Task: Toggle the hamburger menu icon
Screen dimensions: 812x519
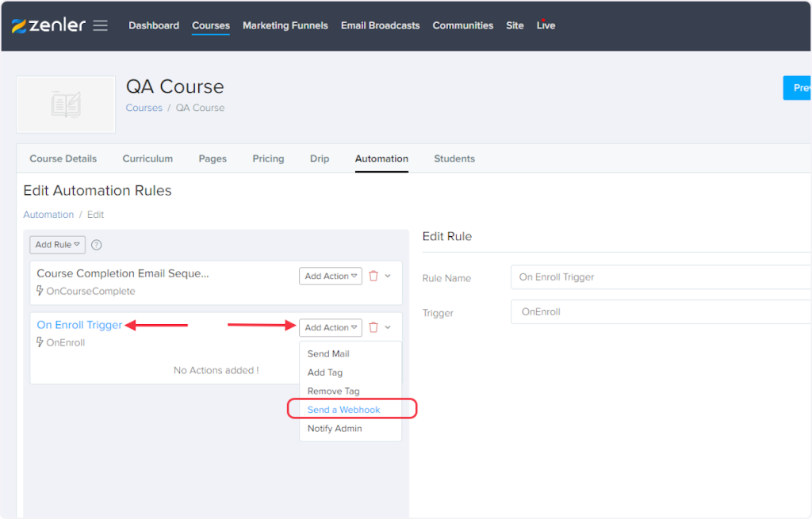Action: [100, 25]
